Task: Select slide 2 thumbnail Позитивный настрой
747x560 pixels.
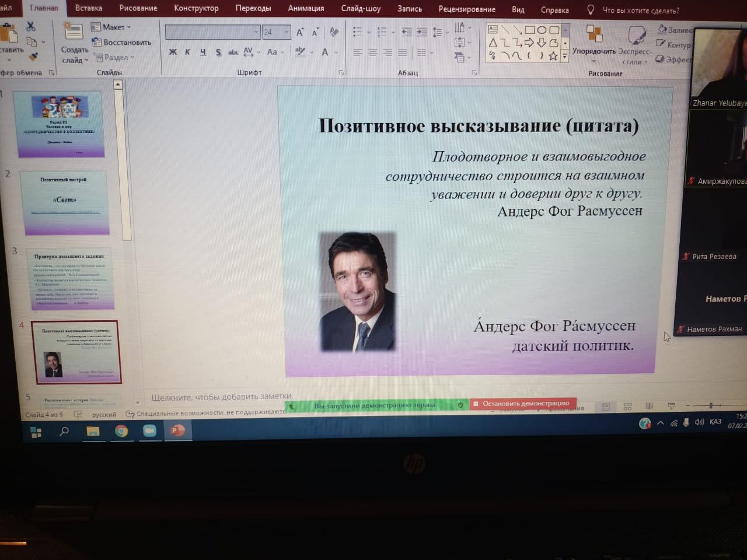Action: [65, 202]
